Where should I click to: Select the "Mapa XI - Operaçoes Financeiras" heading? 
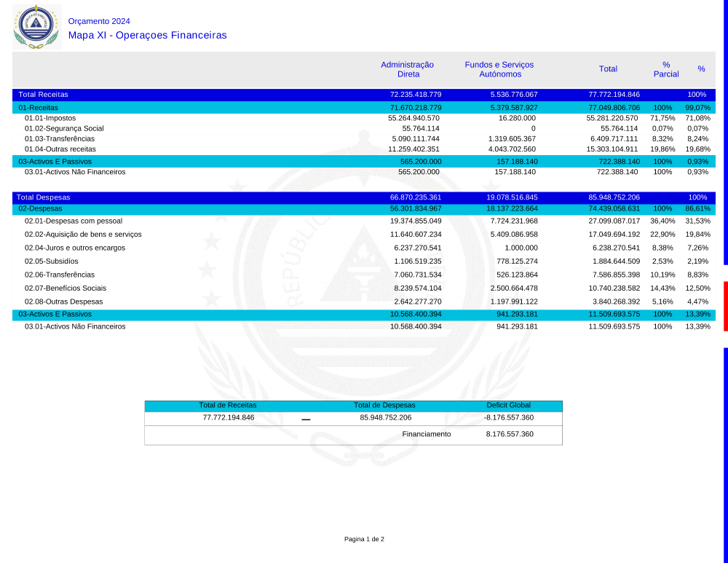click(x=147, y=36)
